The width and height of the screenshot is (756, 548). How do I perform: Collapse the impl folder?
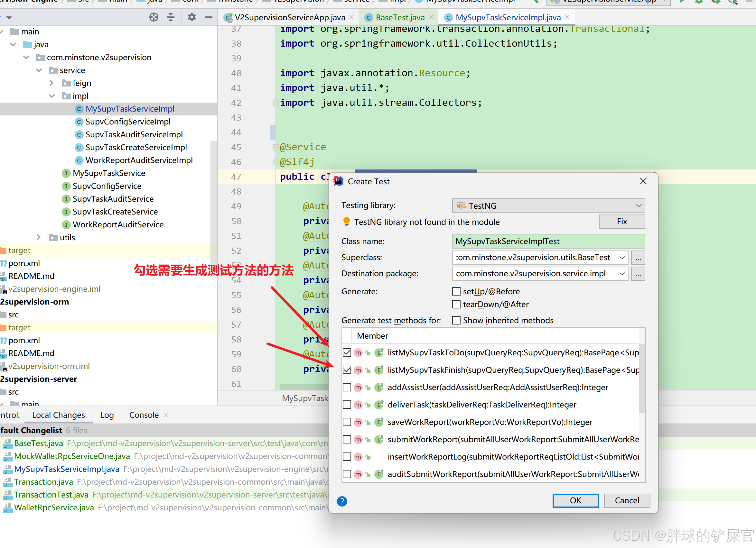52,96
